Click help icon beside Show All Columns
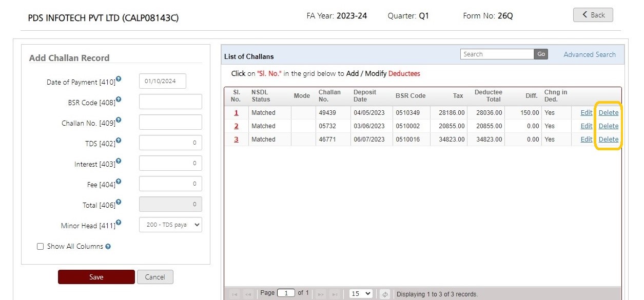 (x=108, y=247)
